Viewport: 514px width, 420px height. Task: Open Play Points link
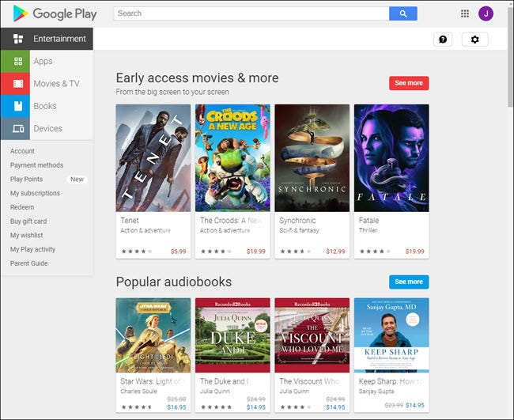tap(27, 180)
